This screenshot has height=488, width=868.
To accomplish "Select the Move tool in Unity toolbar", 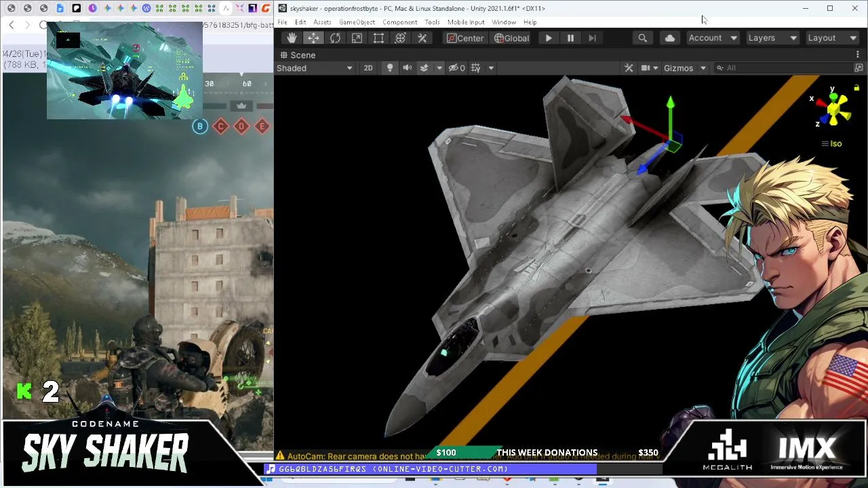I will tap(313, 38).
